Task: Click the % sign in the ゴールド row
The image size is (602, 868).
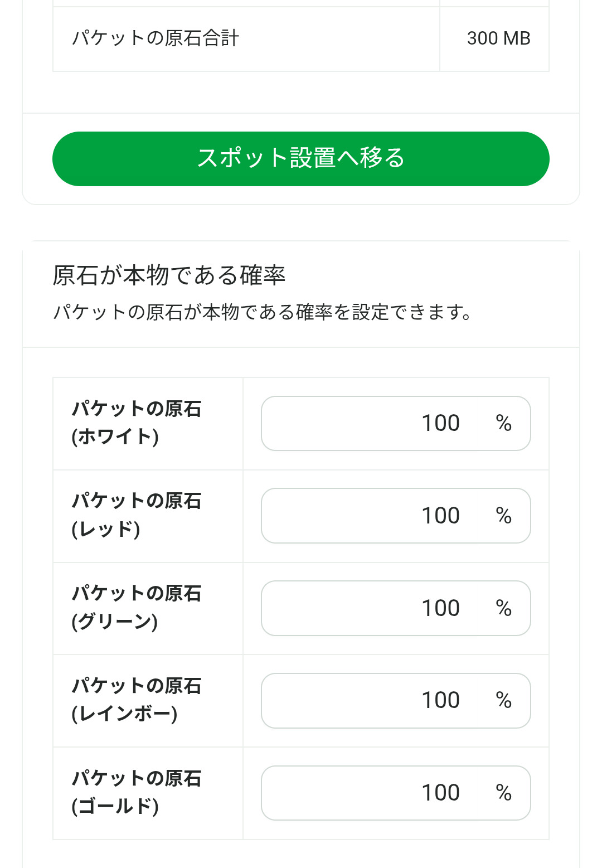Action: (x=503, y=793)
